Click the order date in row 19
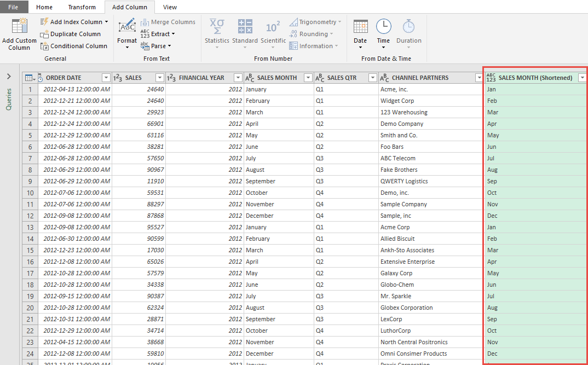 click(x=75, y=296)
